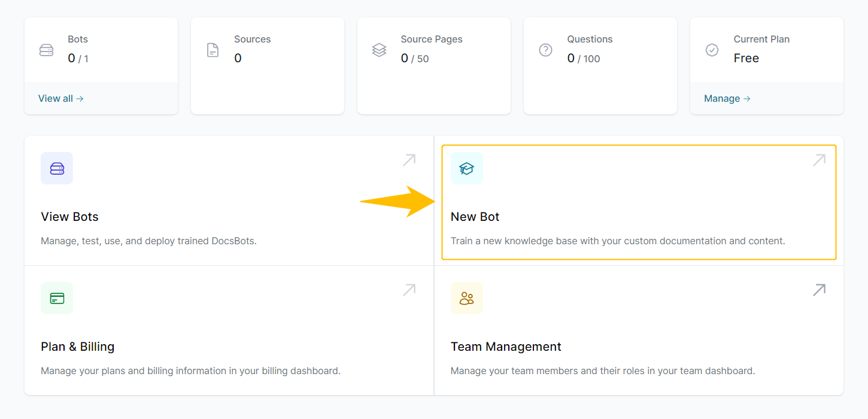Image resolution: width=868 pixels, height=419 pixels.
Task: Click the Current Plan badge icon
Action: [712, 50]
